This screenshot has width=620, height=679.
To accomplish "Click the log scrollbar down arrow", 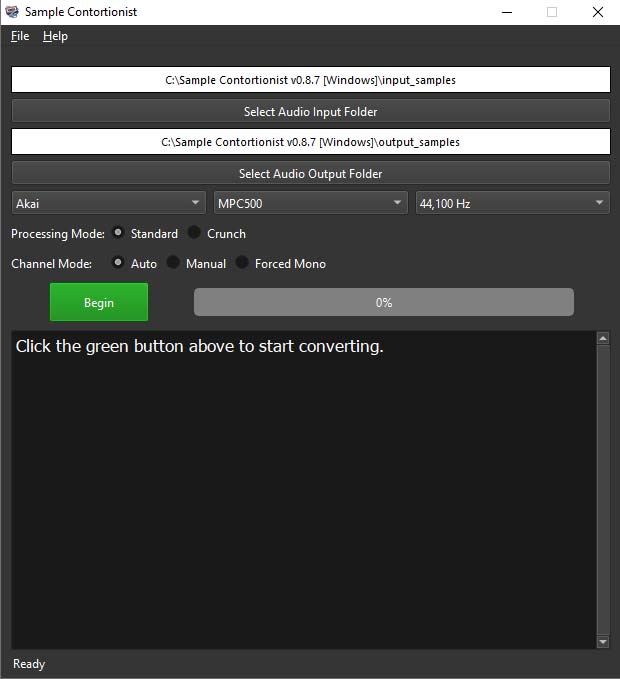I will tap(603, 641).
